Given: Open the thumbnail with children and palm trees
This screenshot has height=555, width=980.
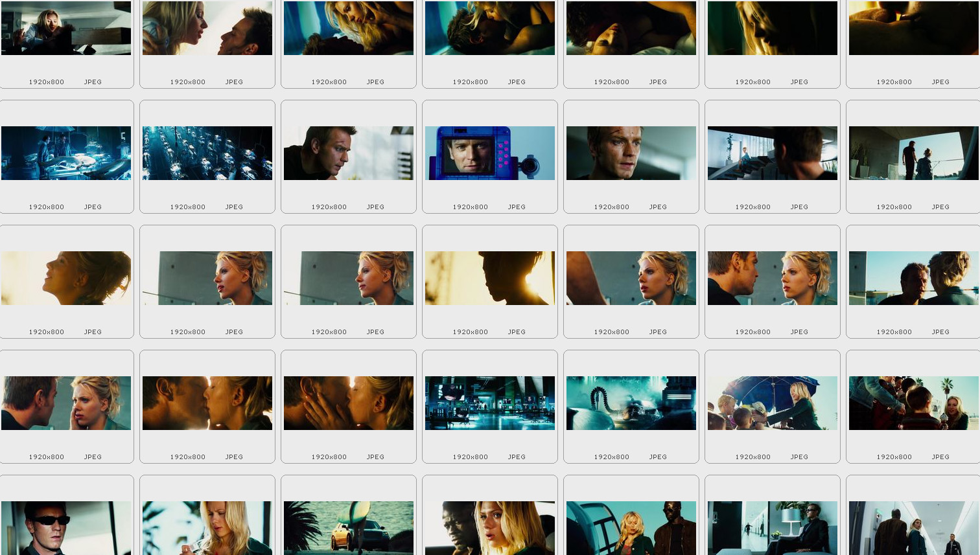Looking at the screenshot, I should 914,403.
